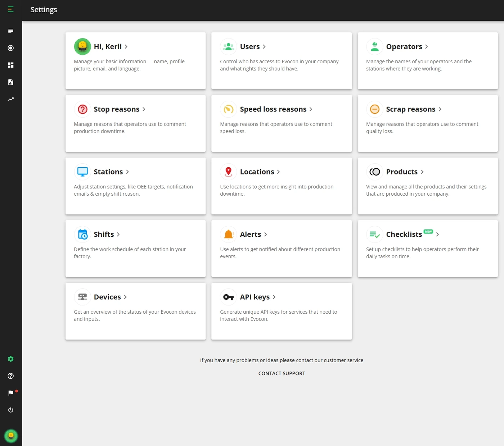Open the green hamburger menu icon
504x446 pixels.
click(11, 9)
